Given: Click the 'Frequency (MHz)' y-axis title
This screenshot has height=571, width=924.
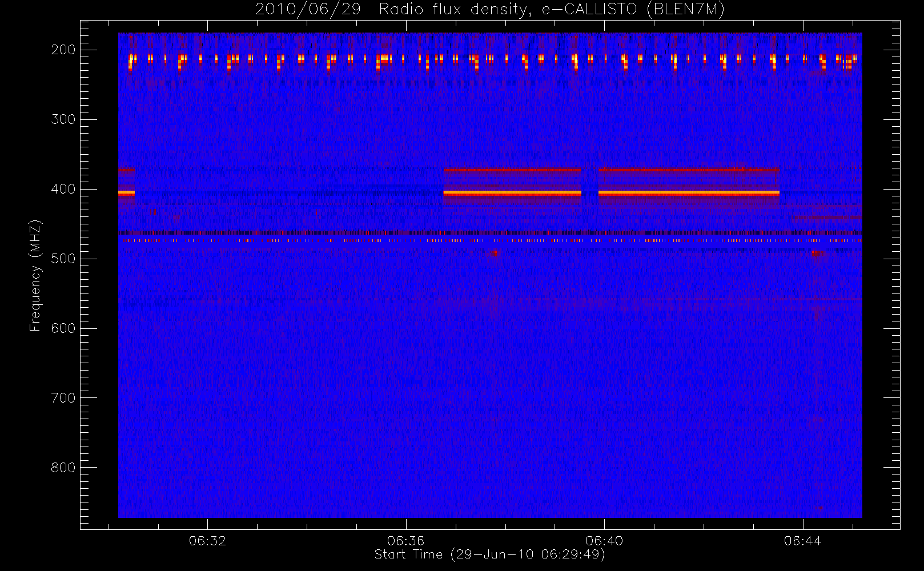Looking at the screenshot, I should tap(35, 275).
